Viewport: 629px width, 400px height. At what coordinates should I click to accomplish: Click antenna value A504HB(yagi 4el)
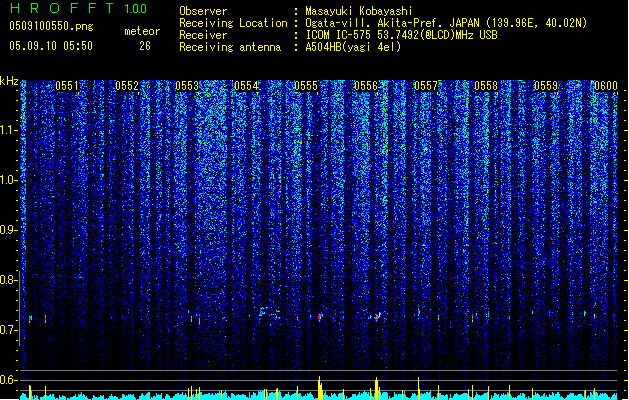353,47
